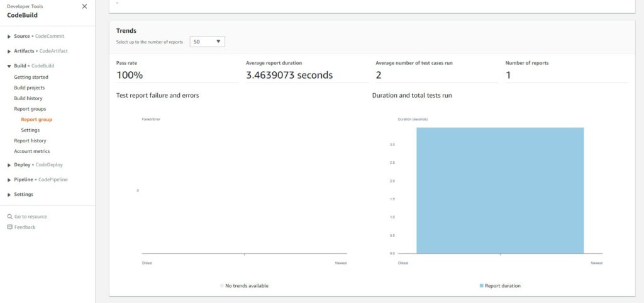Click the Failed/Error axis label
644x303 pixels.
pyautogui.click(x=151, y=119)
